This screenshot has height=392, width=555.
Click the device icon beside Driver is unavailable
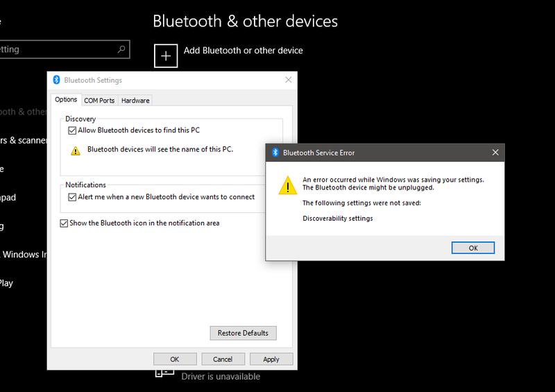[164, 375]
